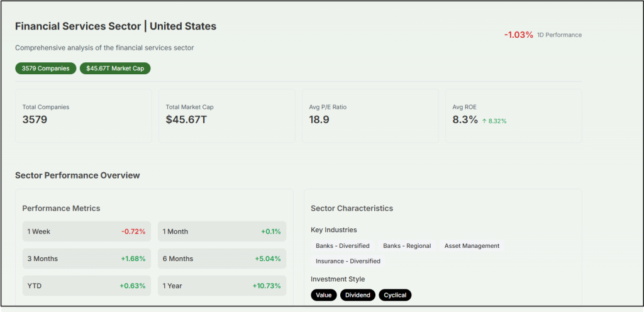Click the Dividend investment style pill
644x312 pixels.
[x=357, y=295]
